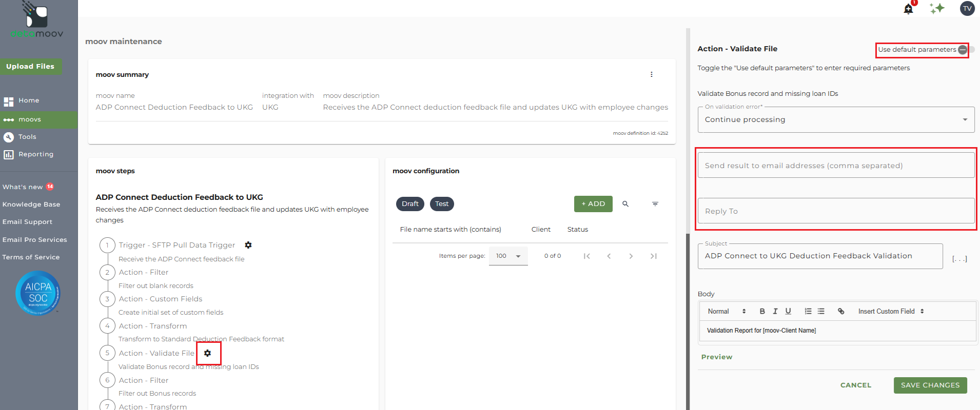Toggle italic in the Body editor
The image size is (980, 410).
pos(775,311)
